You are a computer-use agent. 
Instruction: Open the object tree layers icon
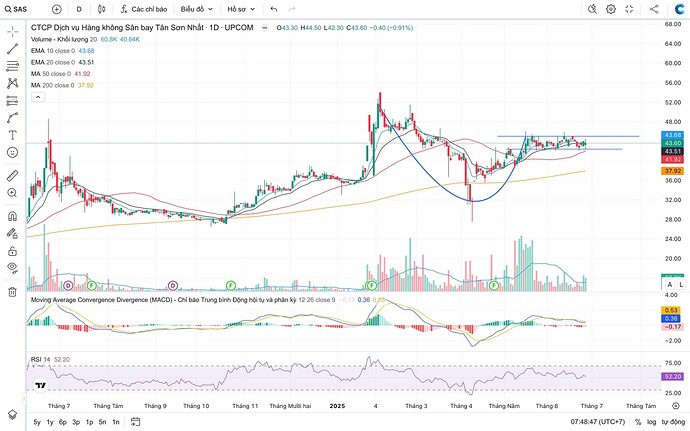pos(12,415)
